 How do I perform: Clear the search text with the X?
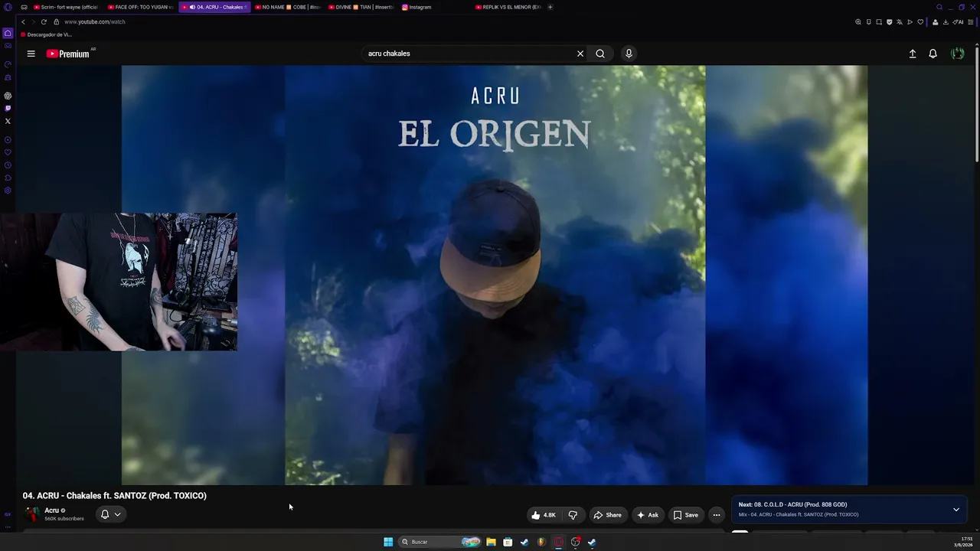[x=580, y=54]
